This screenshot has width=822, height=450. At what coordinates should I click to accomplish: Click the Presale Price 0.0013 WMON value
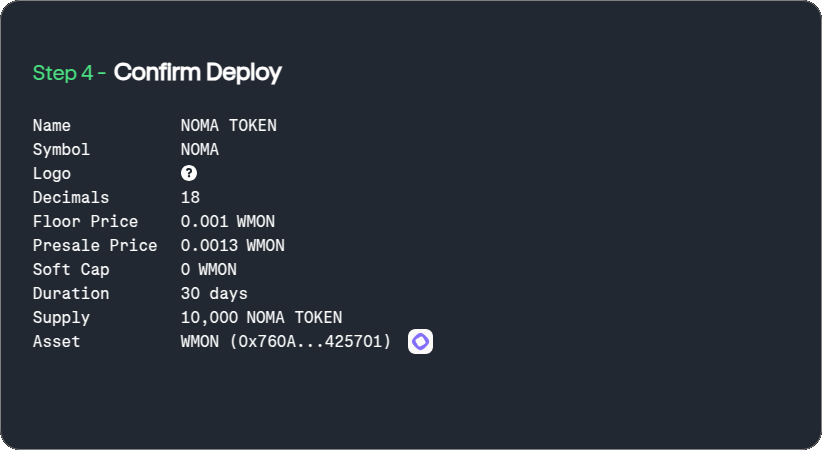pos(233,245)
